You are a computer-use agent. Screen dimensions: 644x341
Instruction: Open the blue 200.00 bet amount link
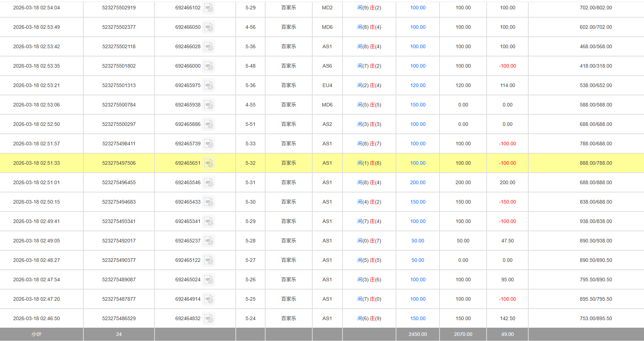coord(418,183)
